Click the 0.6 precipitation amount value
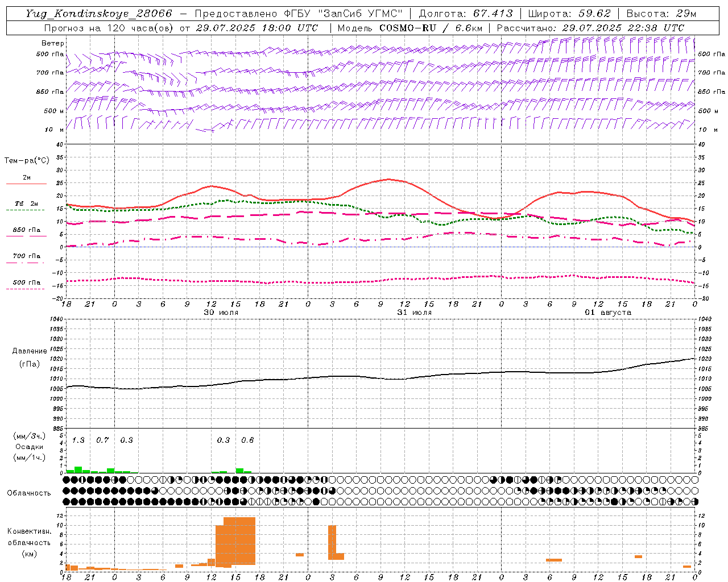Screen dimensions: 728x582 click(247, 440)
